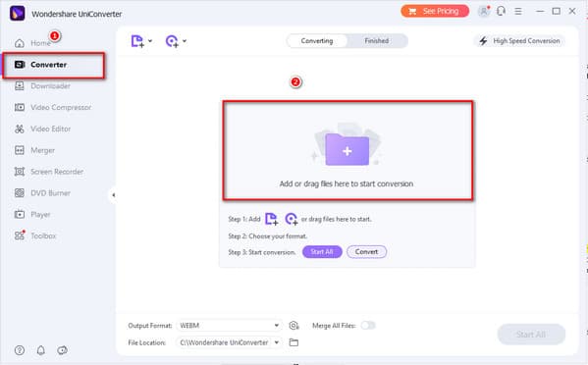The image size is (588, 365).
Task: Click the Screen Recorder icon
Action: pos(20,172)
